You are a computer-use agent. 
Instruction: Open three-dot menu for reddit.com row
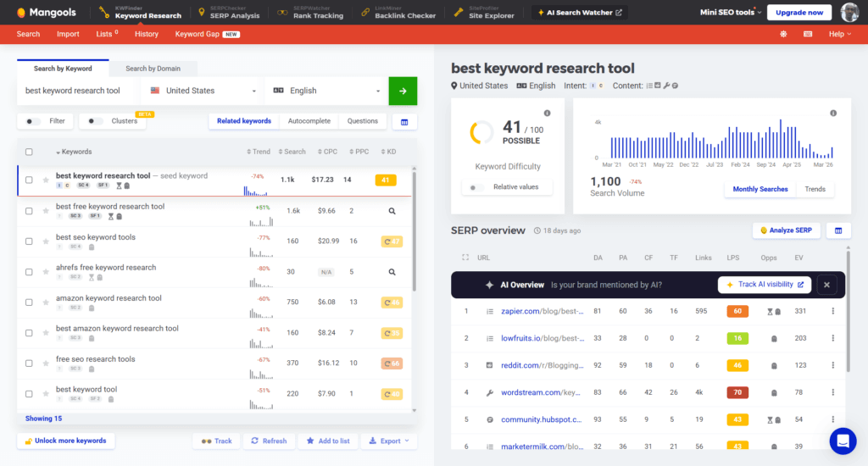point(832,365)
